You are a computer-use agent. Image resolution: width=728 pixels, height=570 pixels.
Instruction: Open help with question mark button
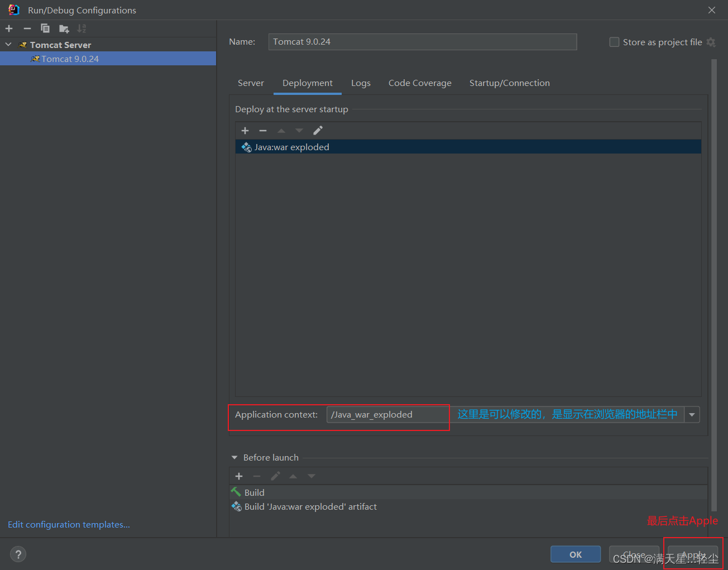tap(18, 554)
